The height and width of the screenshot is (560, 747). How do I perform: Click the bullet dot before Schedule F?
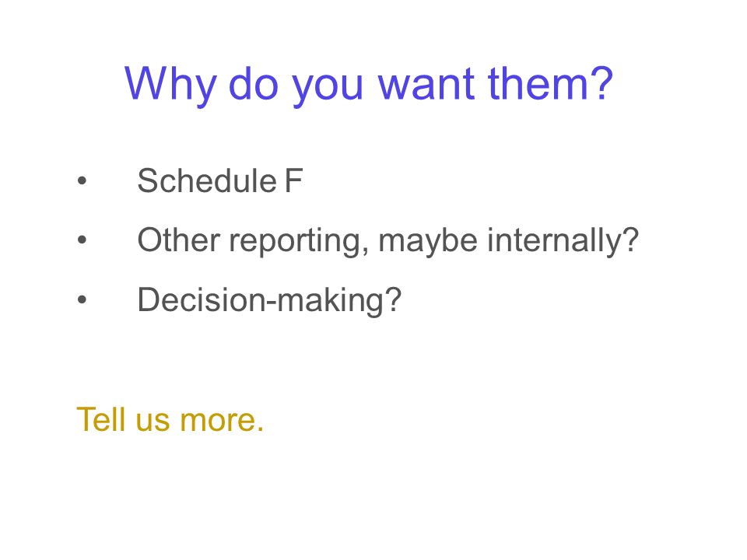[x=82, y=180]
